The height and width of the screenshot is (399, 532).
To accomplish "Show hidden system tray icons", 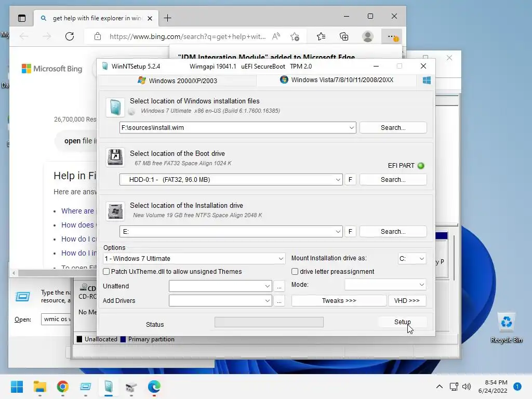I will tap(440, 387).
